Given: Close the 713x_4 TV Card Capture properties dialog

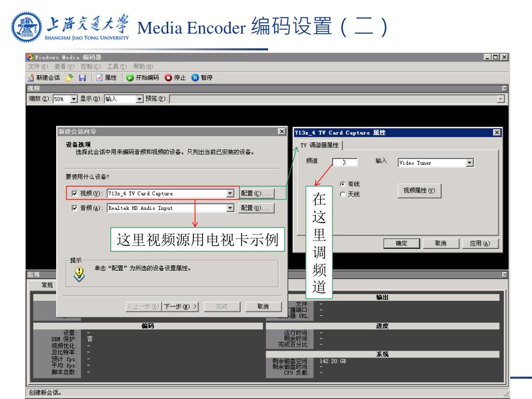Looking at the screenshot, I should (x=497, y=132).
